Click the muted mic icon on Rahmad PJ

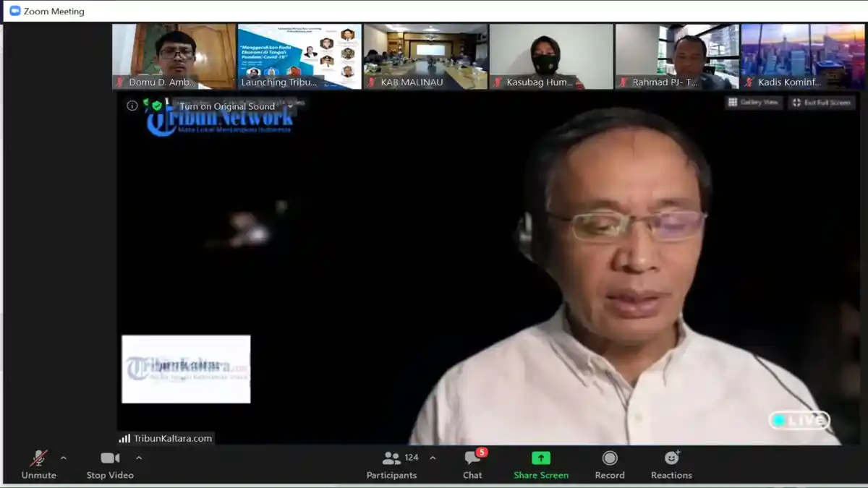(624, 82)
